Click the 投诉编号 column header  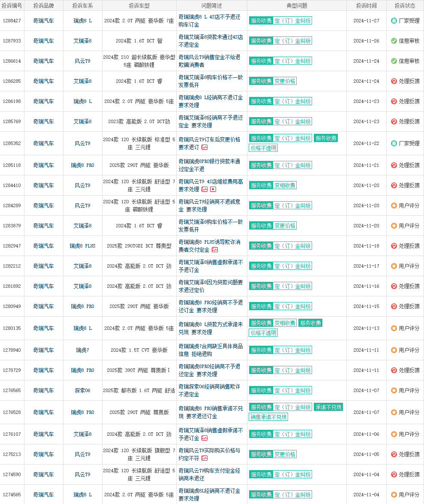click(x=12, y=6)
